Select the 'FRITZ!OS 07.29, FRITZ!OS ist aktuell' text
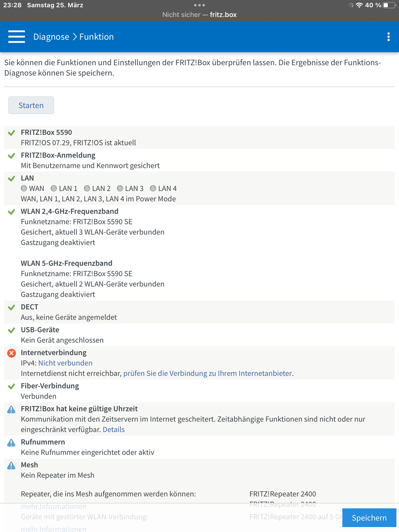 click(x=78, y=143)
